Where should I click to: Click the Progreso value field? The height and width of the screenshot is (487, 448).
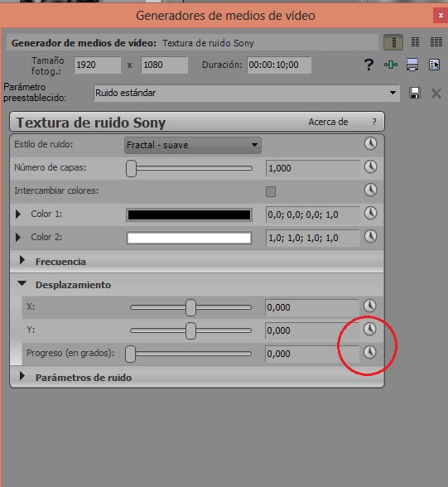pyautogui.click(x=312, y=354)
